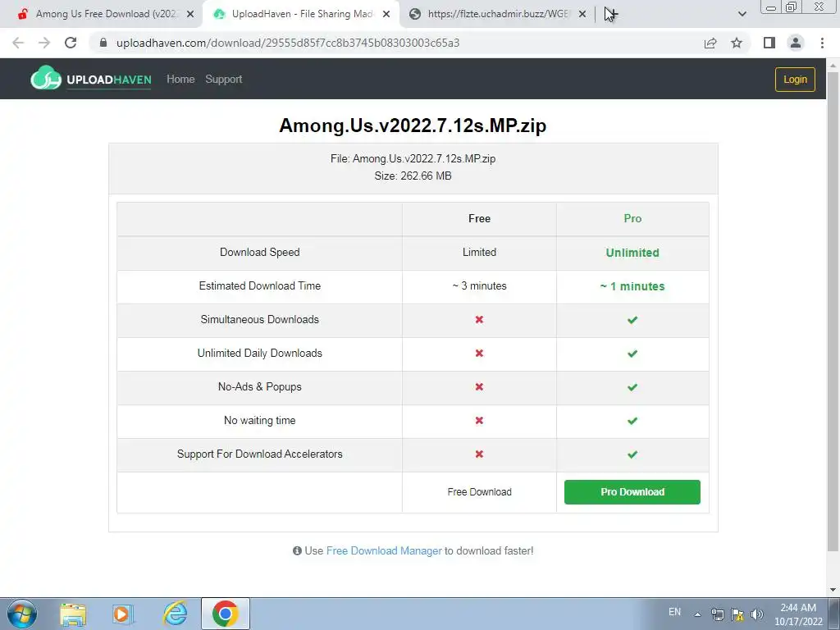Click the taskbar clock showing 2:44 AM
The width and height of the screenshot is (840, 630).
pos(798,614)
